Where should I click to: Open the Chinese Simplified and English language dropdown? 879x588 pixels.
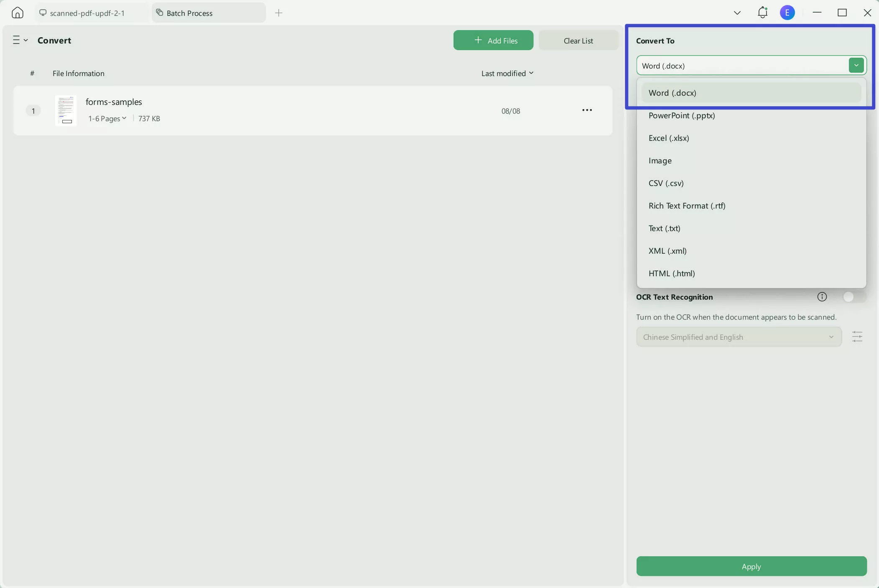tap(739, 337)
